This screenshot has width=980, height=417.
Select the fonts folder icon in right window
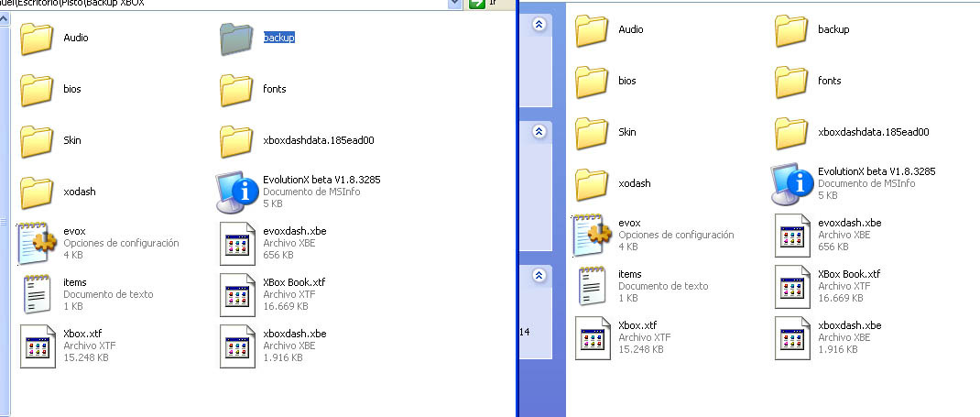click(x=791, y=82)
